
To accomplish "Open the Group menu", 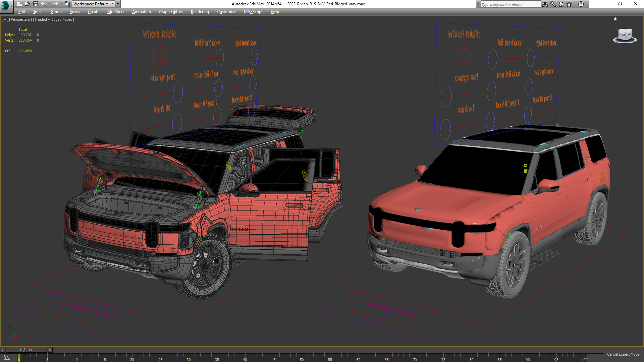I will pos(56,12).
